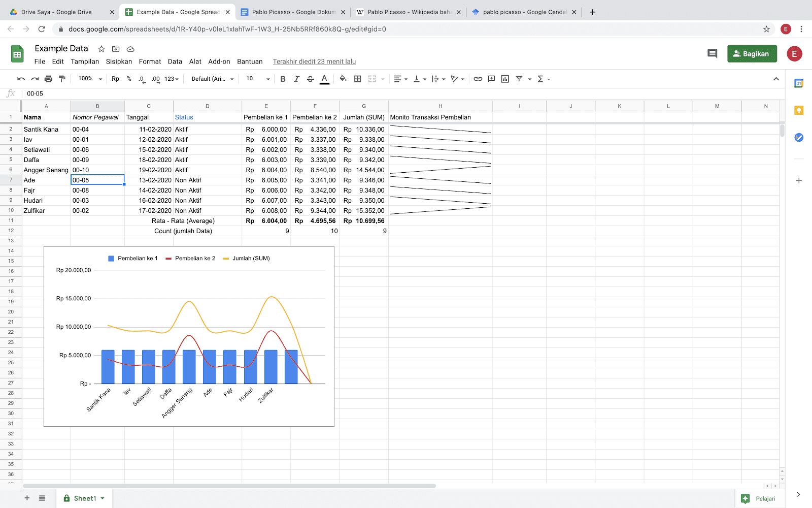Click the green Bagikan button

pyautogui.click(x=752, y=53)
